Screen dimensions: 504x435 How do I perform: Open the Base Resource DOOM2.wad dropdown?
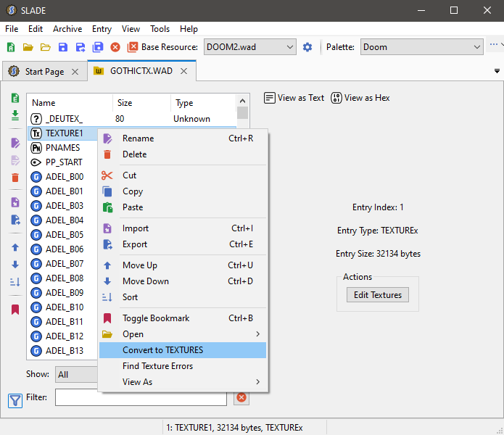point(249,47)
